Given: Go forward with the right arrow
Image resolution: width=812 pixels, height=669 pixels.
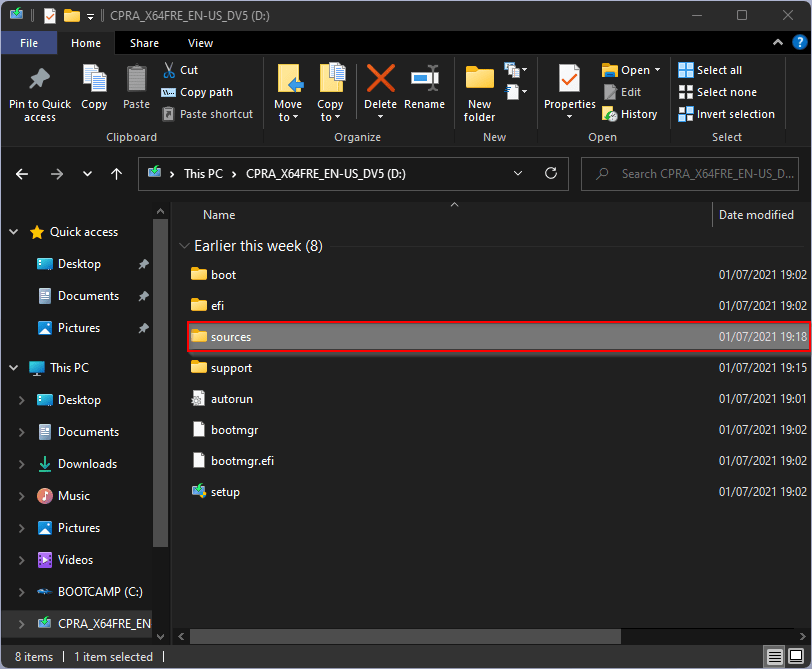Looking at the screenshot, I should click(57, 174).
